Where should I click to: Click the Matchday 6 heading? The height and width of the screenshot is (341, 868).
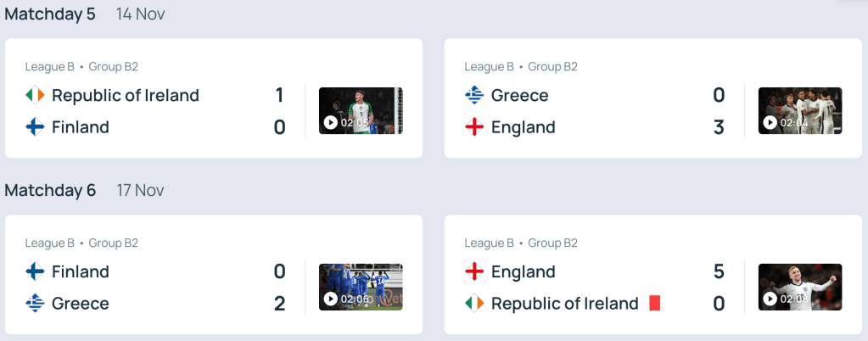pyautogui.click(x=50, y=190)
